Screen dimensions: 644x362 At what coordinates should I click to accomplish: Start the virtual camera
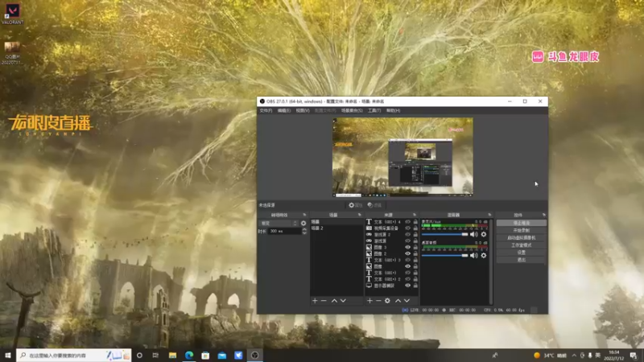pyautogui.click(x=521, y=237)
